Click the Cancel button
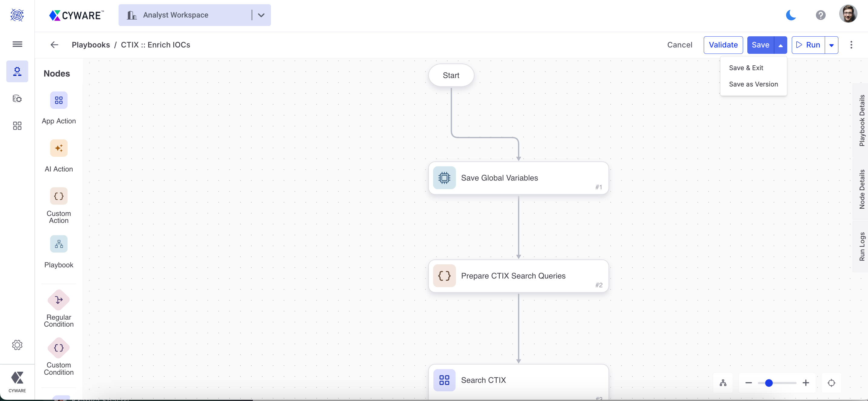The width and height of the screenshot is (868, 401). (x=679, y=45)
